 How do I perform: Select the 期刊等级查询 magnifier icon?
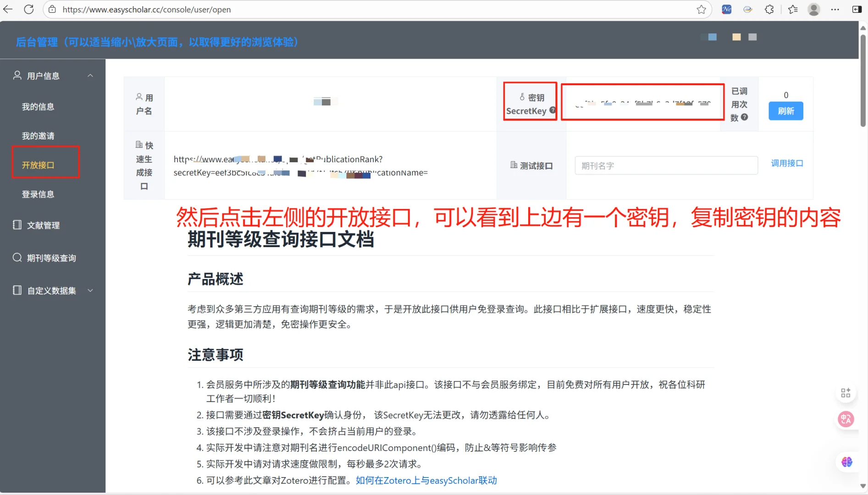click(17, 258)
